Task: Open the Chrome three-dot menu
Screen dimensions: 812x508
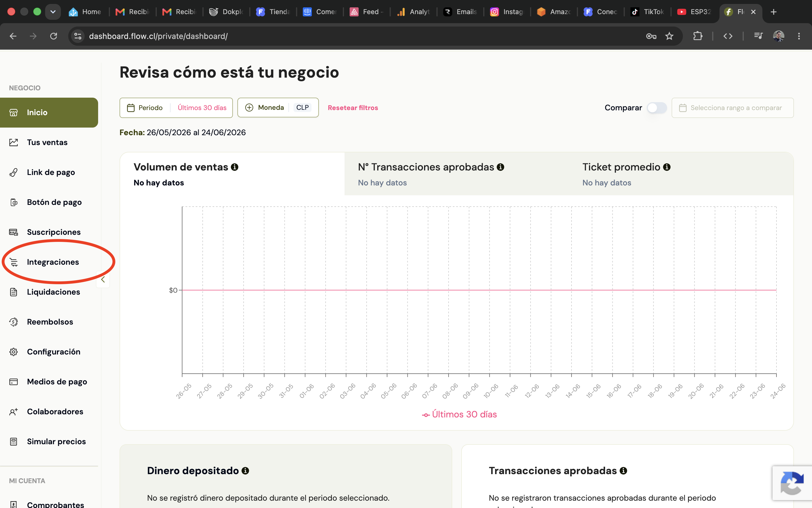Action: (x=799, y=36)
